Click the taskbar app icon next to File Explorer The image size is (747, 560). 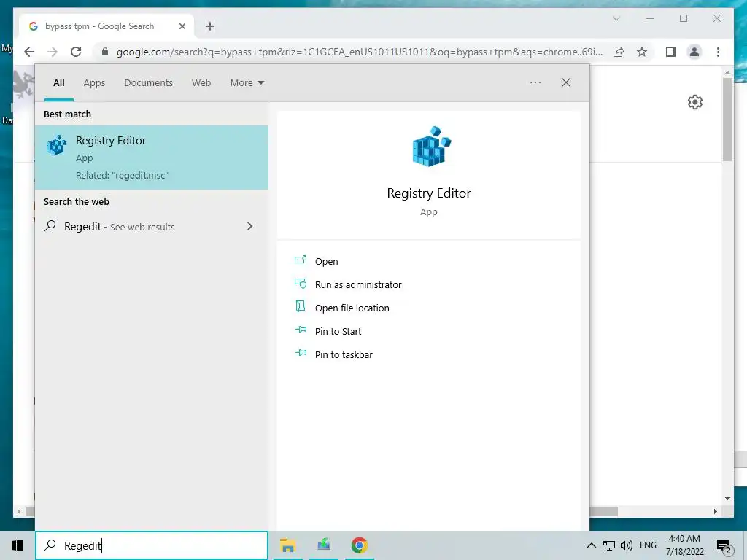click(324, 544)
